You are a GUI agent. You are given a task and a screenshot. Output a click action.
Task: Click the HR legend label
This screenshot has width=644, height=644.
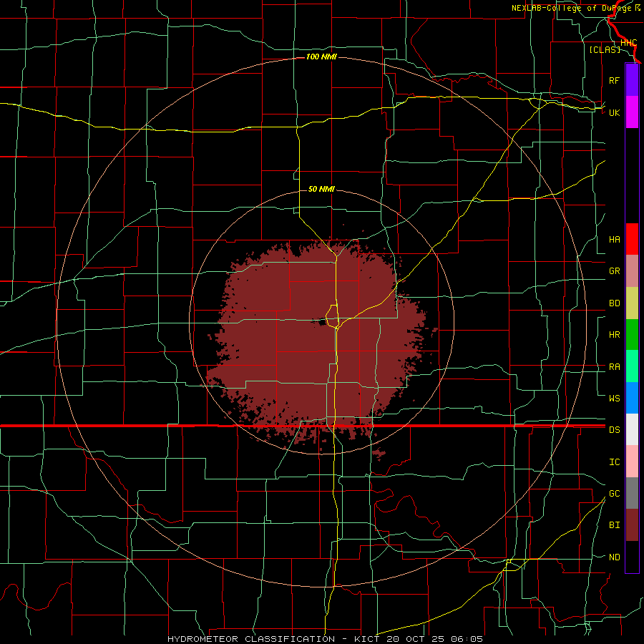coord(614,335)
